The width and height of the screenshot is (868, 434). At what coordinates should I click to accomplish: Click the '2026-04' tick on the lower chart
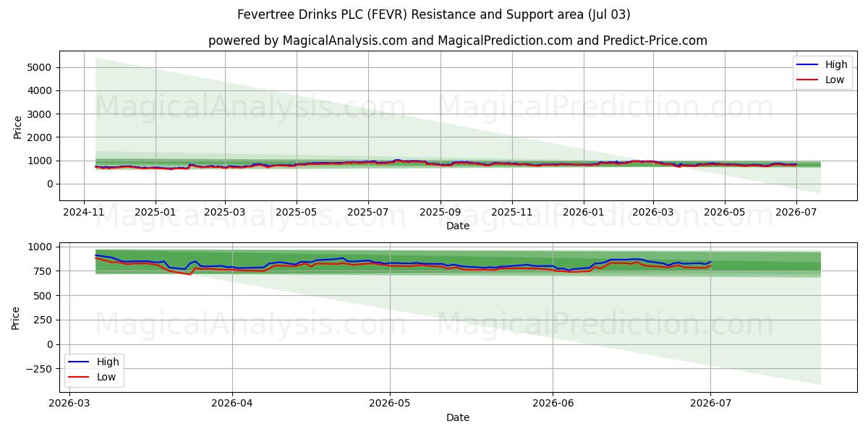(x=232, y=404)
